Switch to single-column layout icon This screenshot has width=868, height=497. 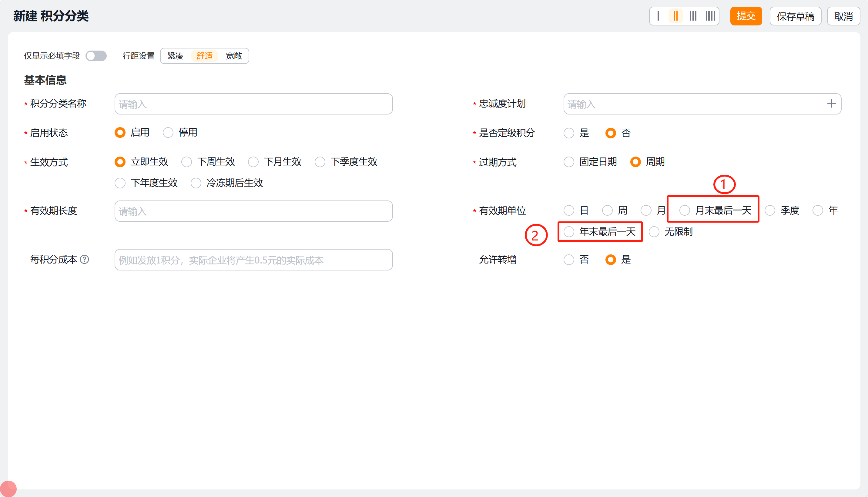[658, 16]
